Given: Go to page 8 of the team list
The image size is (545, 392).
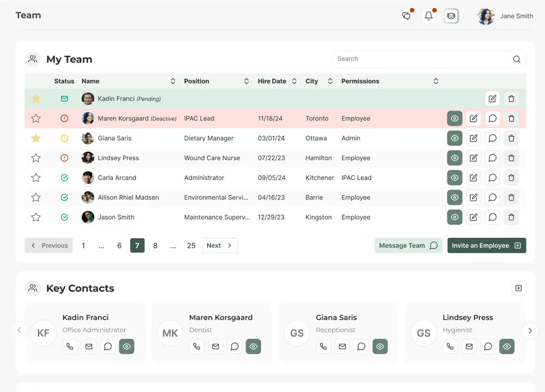Looking at the screenshot, I should [155, 246].
